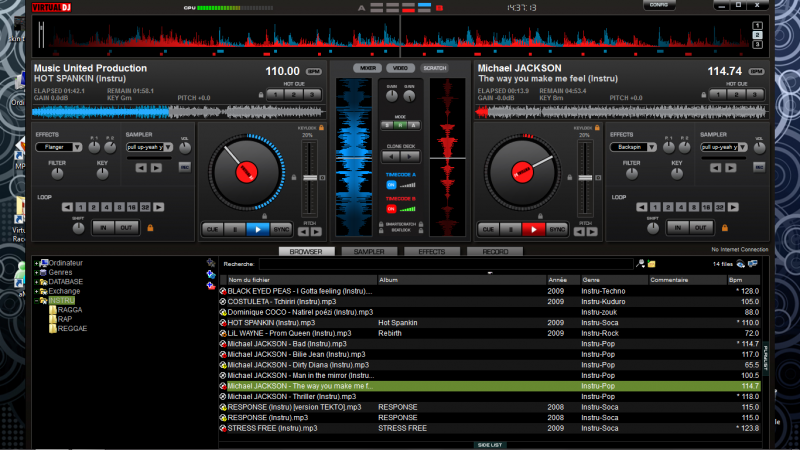Screen dimensions: 800x450
Task: Toggle the left deck keylock padlock
Action: click(321, 128)
